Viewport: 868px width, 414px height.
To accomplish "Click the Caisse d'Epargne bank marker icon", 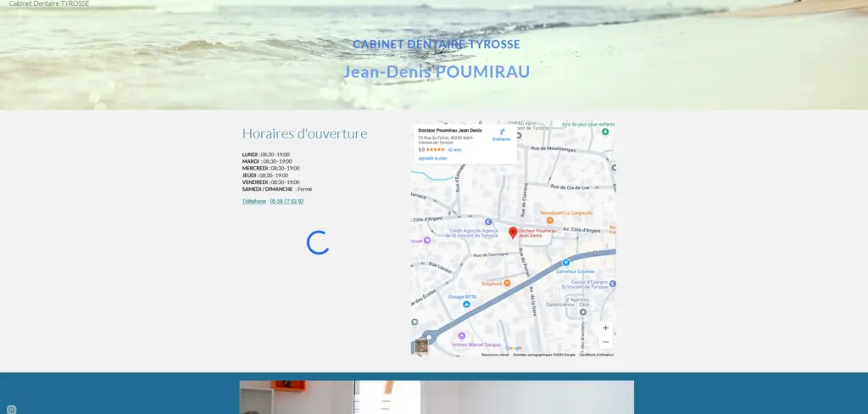I will click(x=613, y=283).
